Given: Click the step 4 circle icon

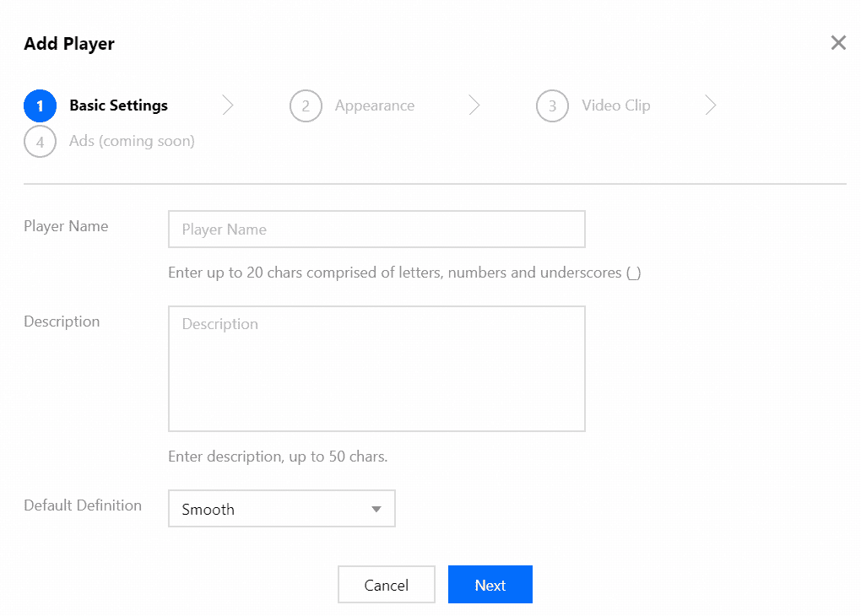Looking at the screenshot, I should coord(40,142).
